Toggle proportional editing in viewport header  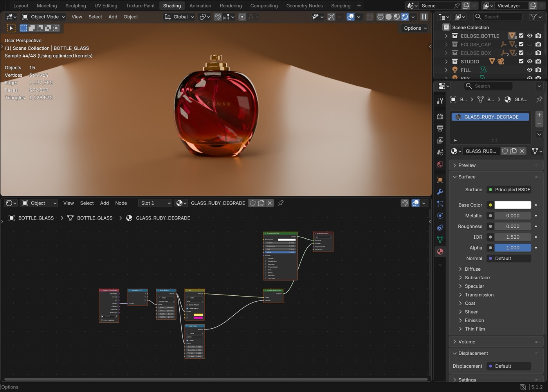[242, 17]
